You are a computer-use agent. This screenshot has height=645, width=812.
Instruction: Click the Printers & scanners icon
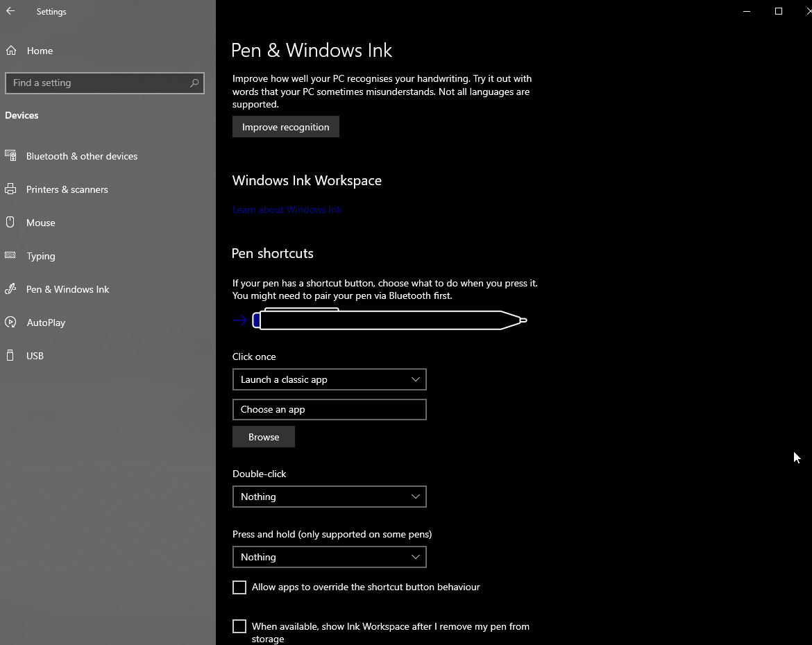click(10, 189)
